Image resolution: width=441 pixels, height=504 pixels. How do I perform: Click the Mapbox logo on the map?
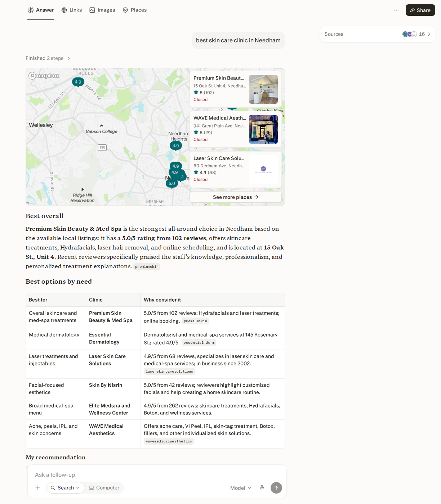(x=44, y=76)
